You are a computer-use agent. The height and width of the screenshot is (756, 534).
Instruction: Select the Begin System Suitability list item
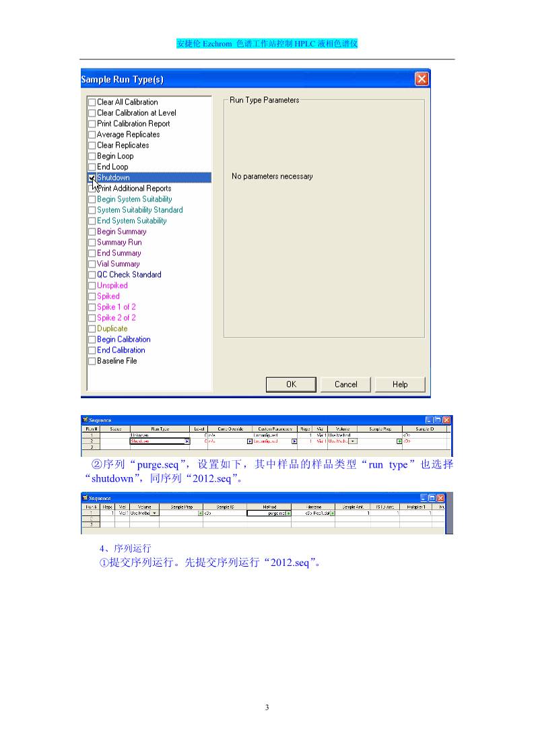[134, 199]
